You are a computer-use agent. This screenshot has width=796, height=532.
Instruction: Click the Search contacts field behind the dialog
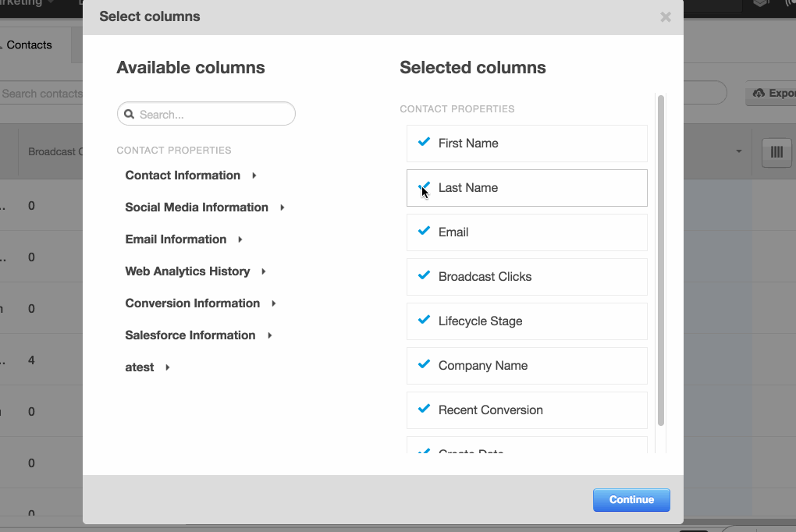coord(41,94)
